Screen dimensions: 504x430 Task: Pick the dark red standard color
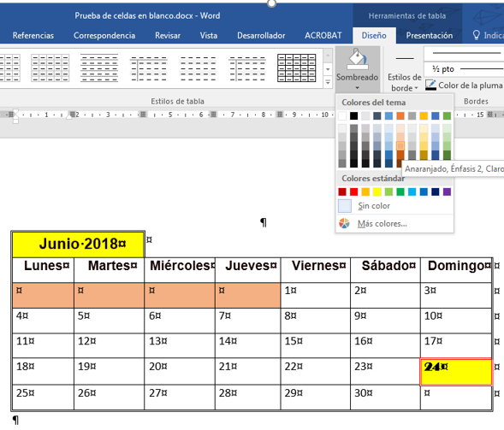coord(342,191)
